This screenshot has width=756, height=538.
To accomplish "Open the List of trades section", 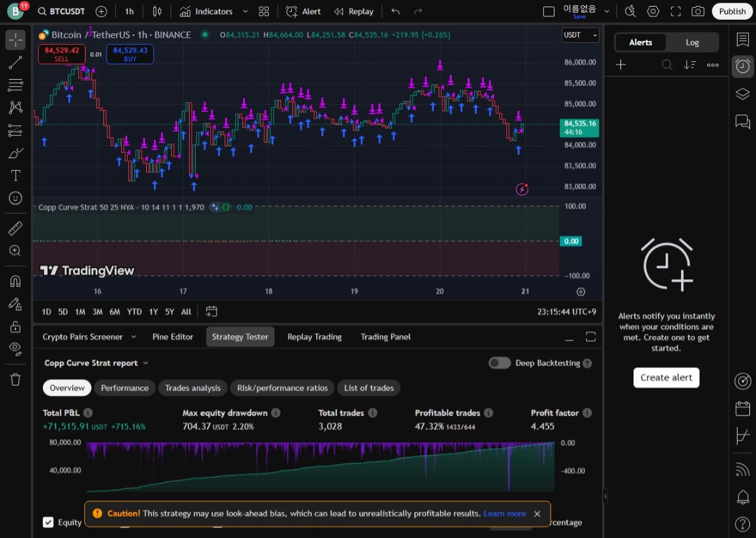I will click(x=369, y=388).
